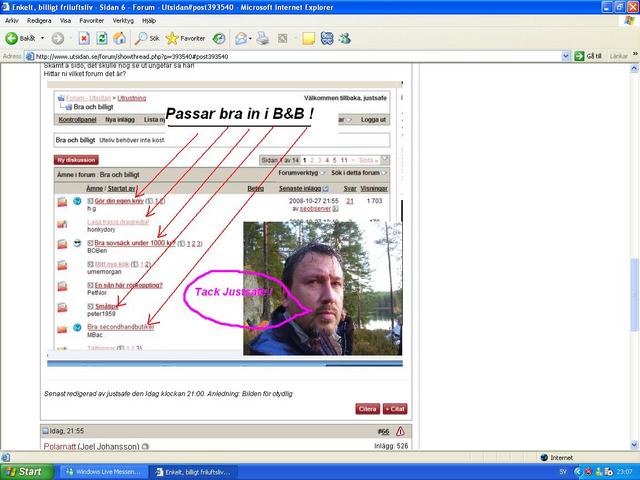Screen dimensions: 640x480
Task: Click the SV language bar indicator
Action: click(563, 472)
